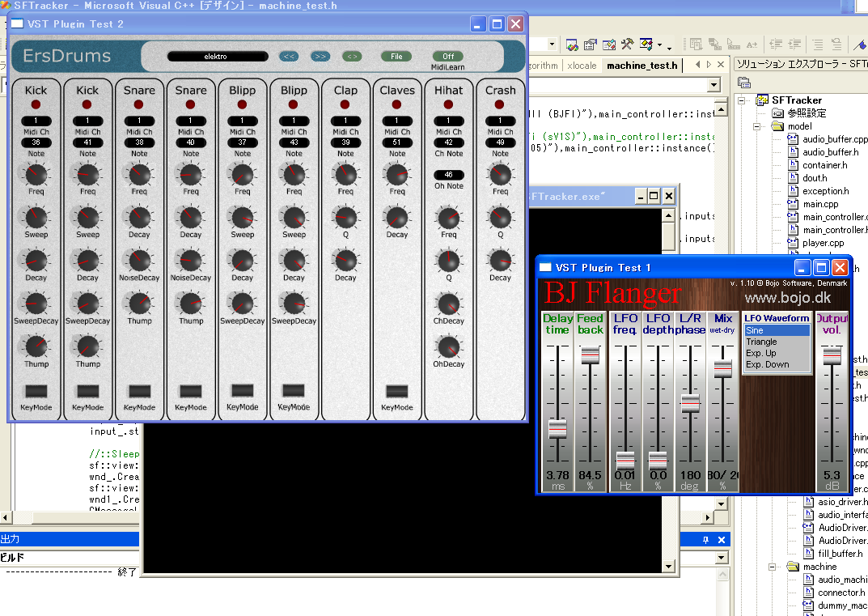Click the Feedback slider handle in BJ Flanger
The height and width of the screenshot is (616, 868).
[591, 355]
